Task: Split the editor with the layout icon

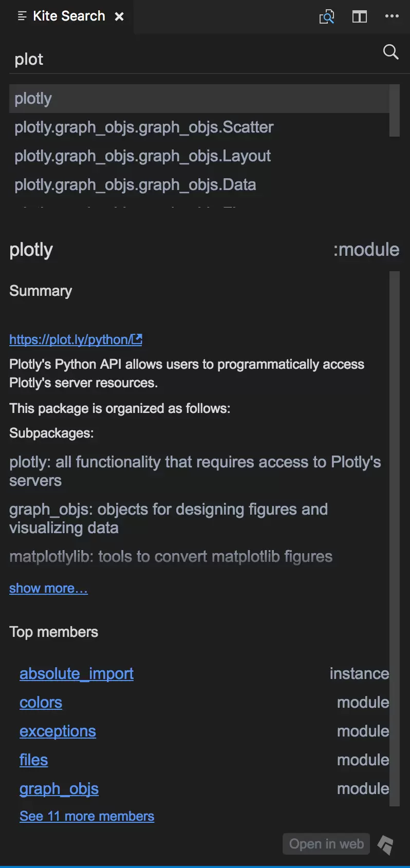Action: click(360, 17)
